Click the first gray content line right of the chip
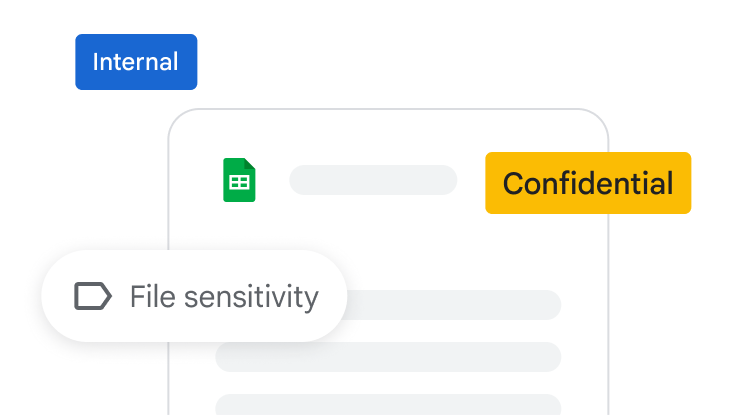The width and height of the screenshot is (740, 415). pyautogui.click(x=455, y=304)
